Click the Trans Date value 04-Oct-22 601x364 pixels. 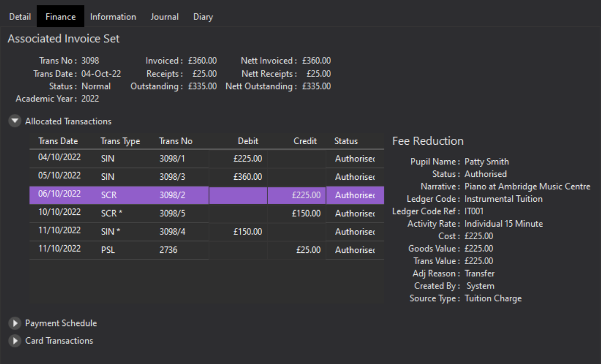click(x=101, y=74)
